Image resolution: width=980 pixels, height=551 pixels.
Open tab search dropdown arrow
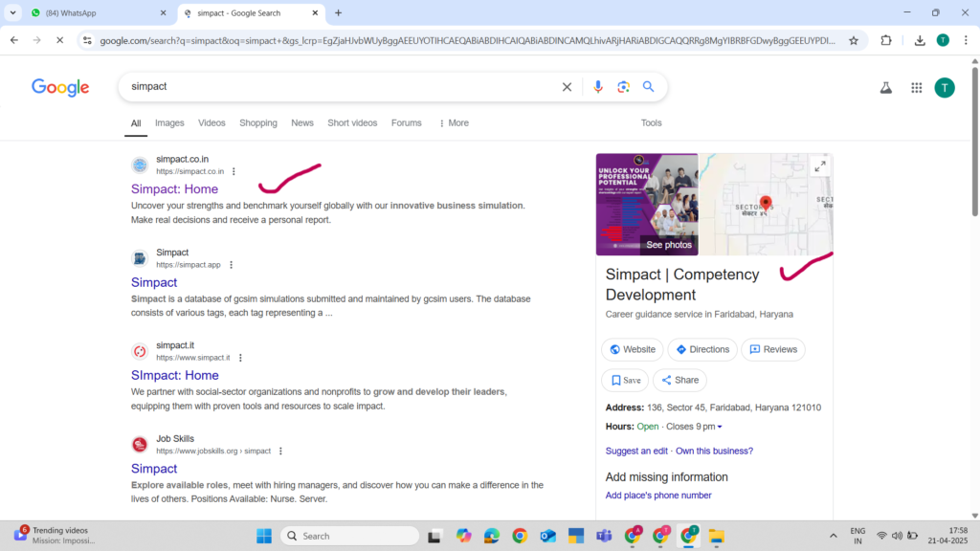(x=12, y=12)
